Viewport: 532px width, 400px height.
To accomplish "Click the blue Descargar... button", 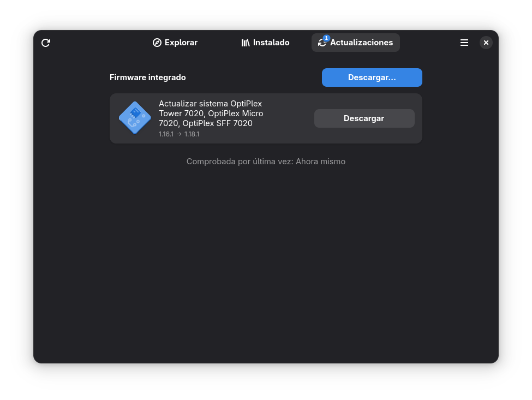I will (372, 77).
